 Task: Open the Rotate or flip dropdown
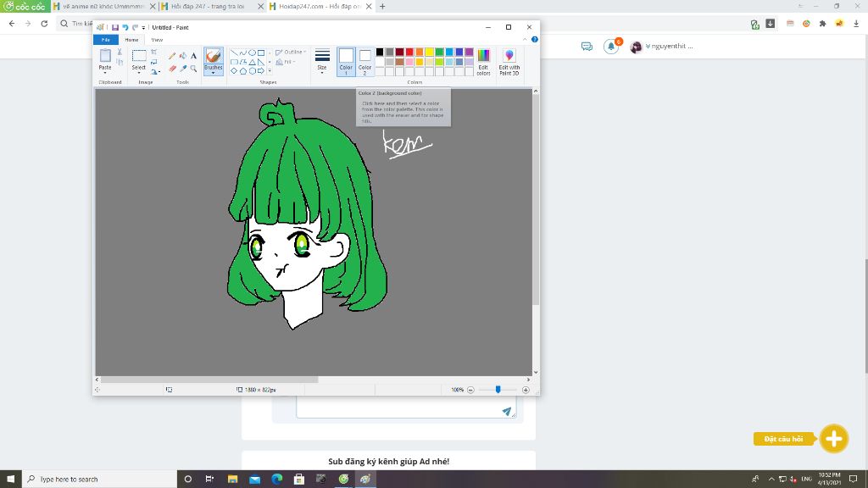155,71
